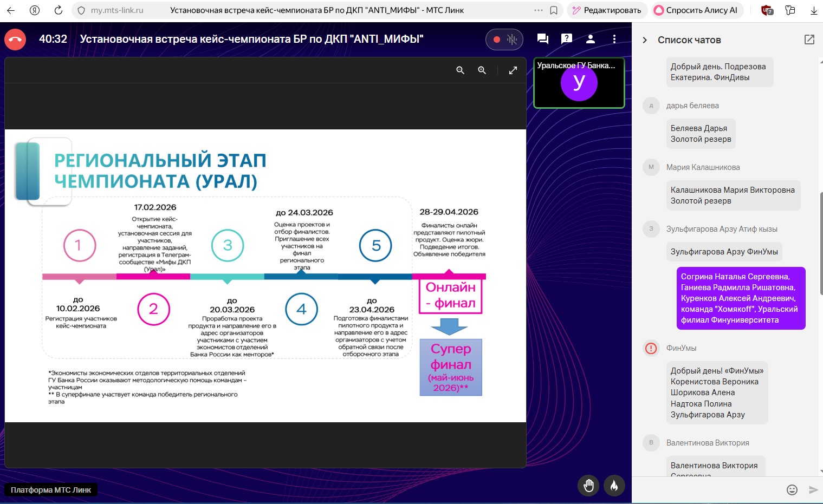Click Спросить Алису AI button
The height and width of the screenshot is (504, 823).
pos(697,10)
